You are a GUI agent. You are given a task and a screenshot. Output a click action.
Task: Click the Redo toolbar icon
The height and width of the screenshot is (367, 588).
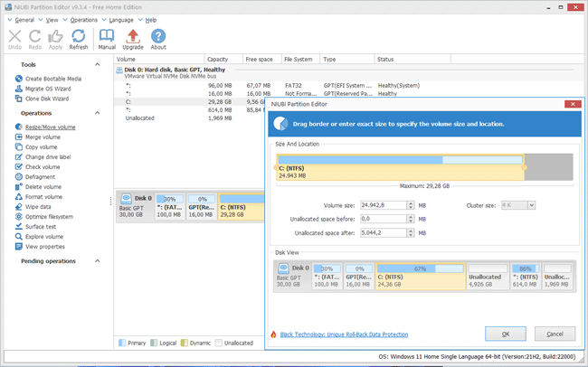(x=35, y=40)
